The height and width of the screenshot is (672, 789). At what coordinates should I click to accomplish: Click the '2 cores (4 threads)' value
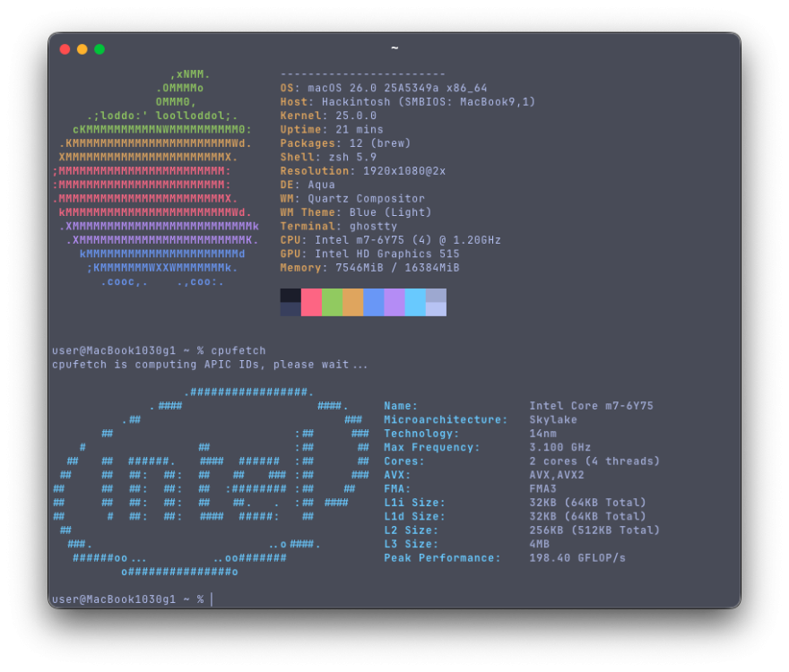click(x=594, y=461)
